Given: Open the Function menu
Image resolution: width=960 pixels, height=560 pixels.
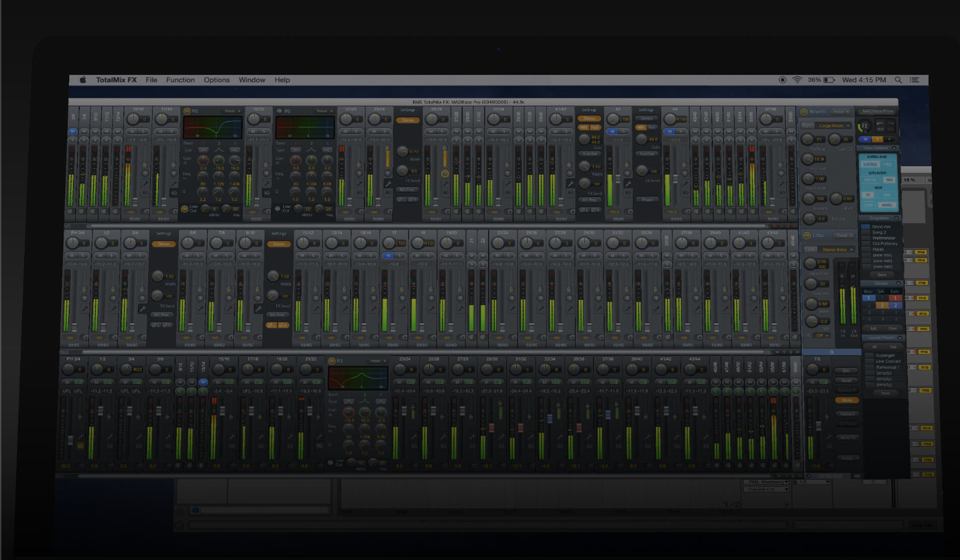Looking at the screenshot, I should pos(180,80).
